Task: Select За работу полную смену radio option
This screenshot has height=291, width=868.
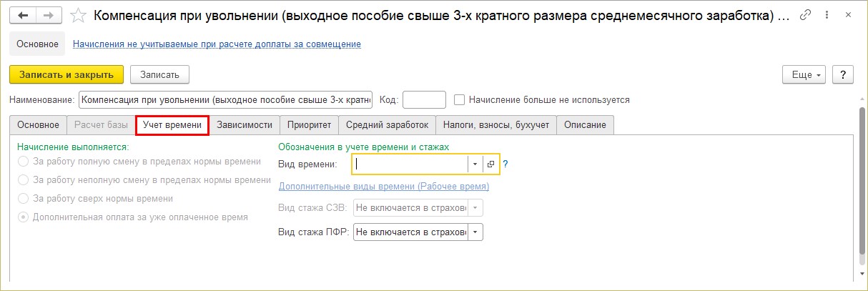Action: (x=24, y=162)
